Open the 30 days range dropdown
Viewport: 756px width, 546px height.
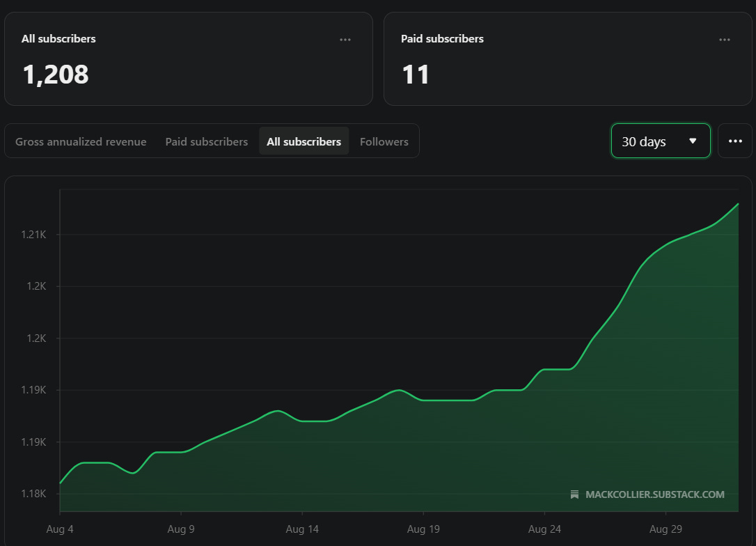tap(661, 141)
